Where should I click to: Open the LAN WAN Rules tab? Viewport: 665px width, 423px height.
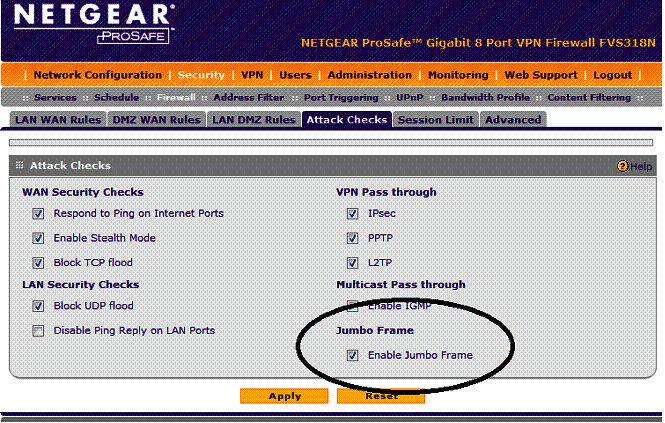pyautogui.click(x=58, y=120)
